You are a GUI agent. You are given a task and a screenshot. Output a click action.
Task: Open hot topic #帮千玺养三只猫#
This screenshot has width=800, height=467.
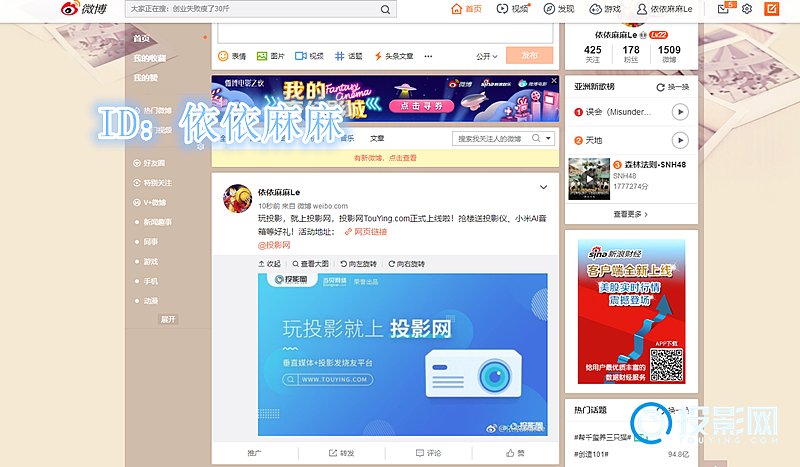603,437
